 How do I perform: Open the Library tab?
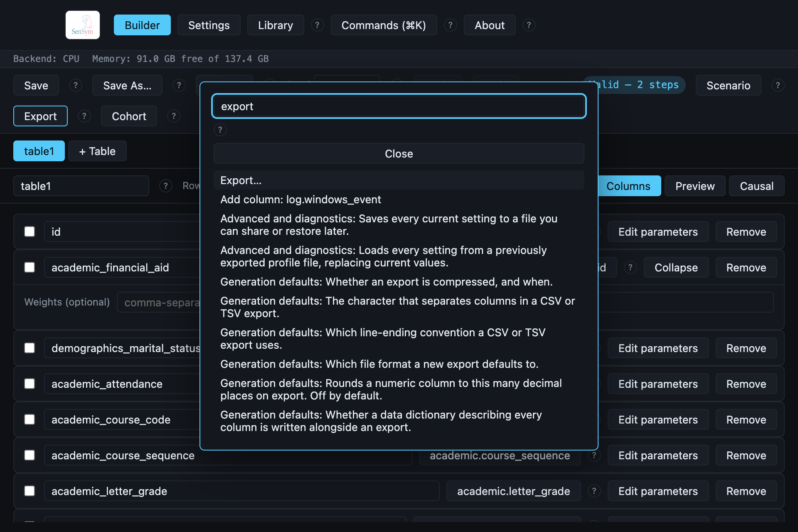tap(275, 25)
